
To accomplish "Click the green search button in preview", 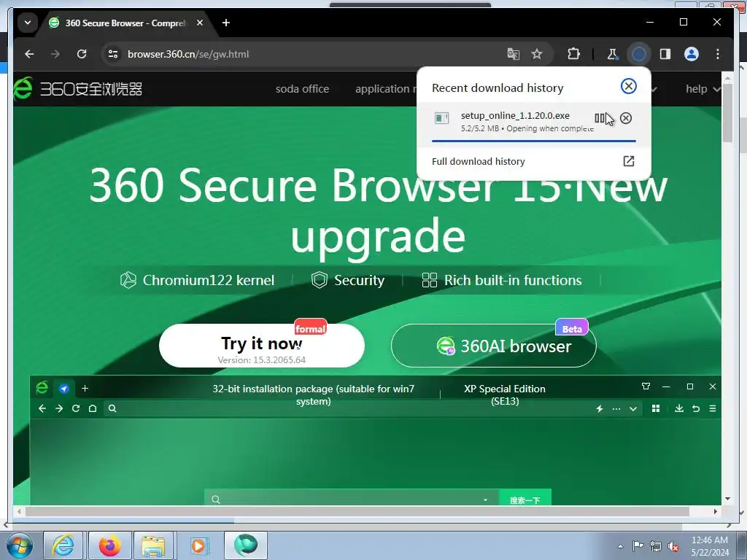I will [x=525, y=499].
